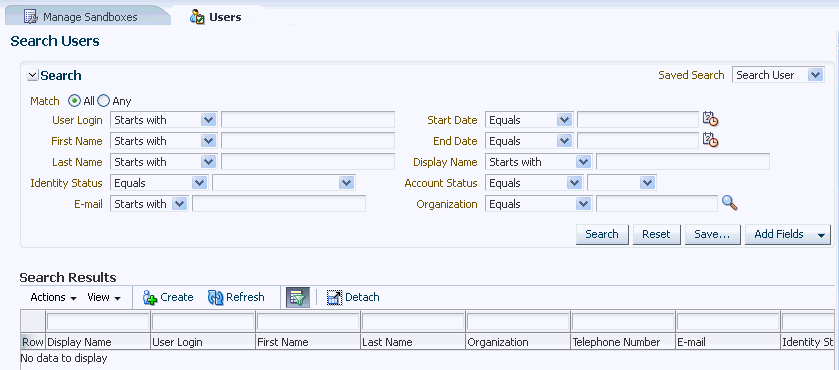Screen dimensions: 839x370
Task: Click the filter box above Organization column
Action: click(x=517, y=322)
